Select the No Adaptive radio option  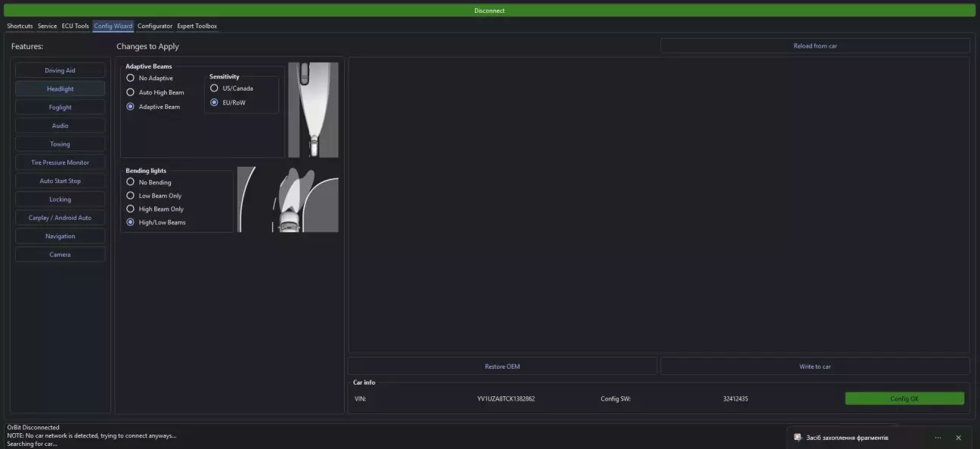pyautogui.click(x=131, y=78)
